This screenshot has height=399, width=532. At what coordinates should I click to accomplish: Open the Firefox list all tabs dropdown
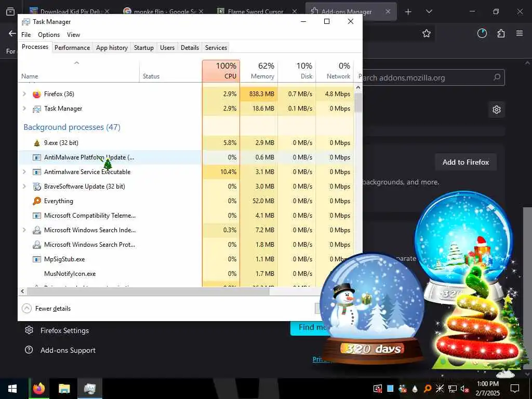pyautogui.click(x=429, y=11)
